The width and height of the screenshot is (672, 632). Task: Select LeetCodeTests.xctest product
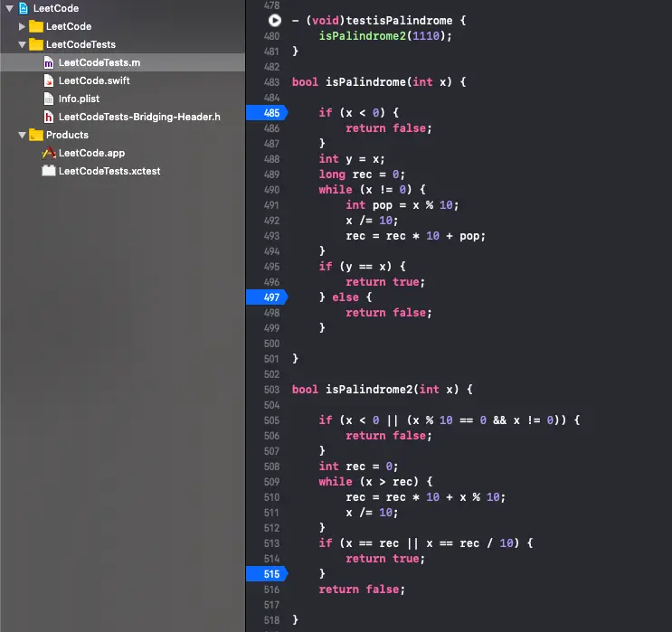(x=109, y=171)
